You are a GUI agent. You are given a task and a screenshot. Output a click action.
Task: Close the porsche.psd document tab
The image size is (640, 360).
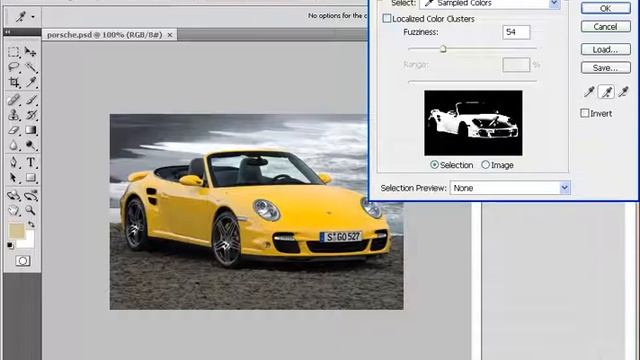tap(170, 35)
